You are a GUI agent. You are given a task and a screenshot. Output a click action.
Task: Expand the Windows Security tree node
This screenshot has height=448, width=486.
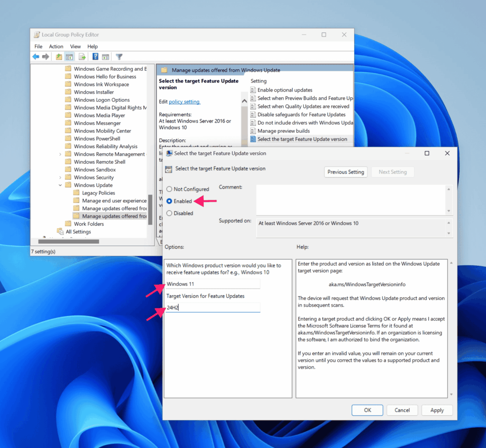pyautogui.click(x=60, y=177)
